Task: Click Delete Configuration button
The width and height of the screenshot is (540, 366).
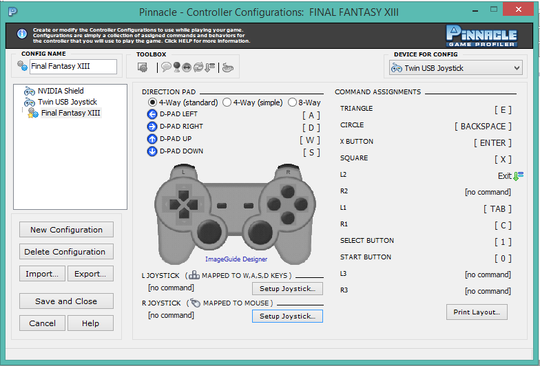Action: tap(66, 252)
